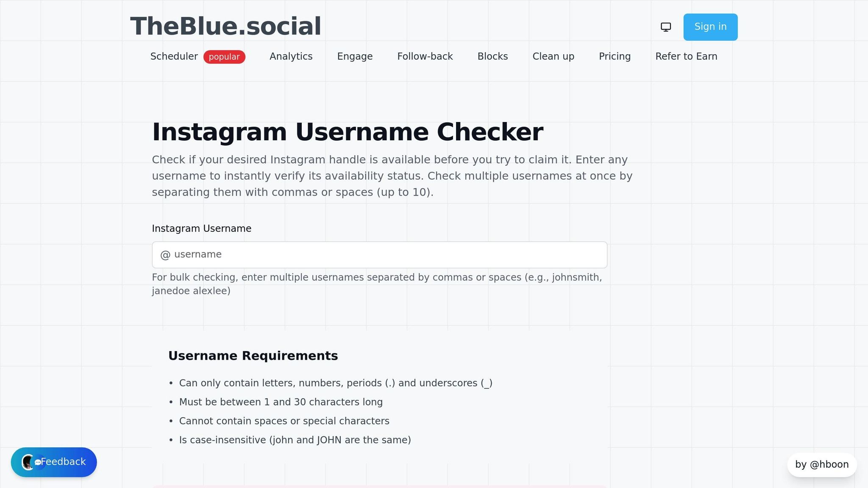Open the Scheduler menu item
Image resolution: width=868 pixels, height=488 pixels.
click(x=174, y=56)
